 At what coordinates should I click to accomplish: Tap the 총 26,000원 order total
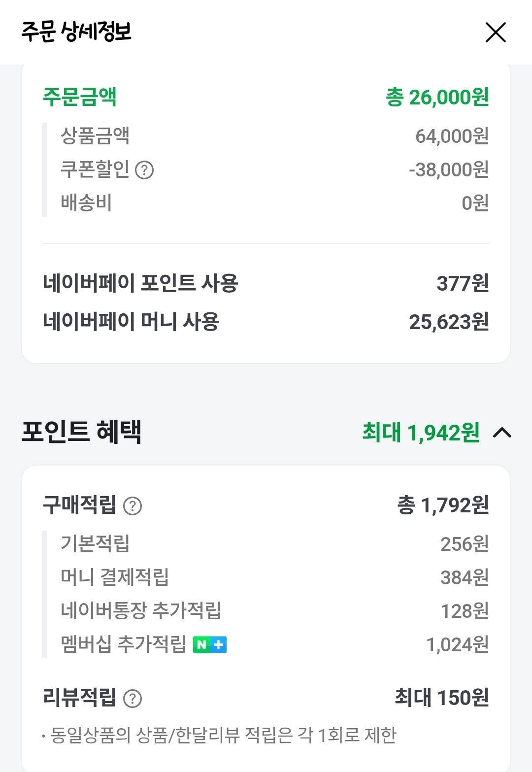[437, 97]
